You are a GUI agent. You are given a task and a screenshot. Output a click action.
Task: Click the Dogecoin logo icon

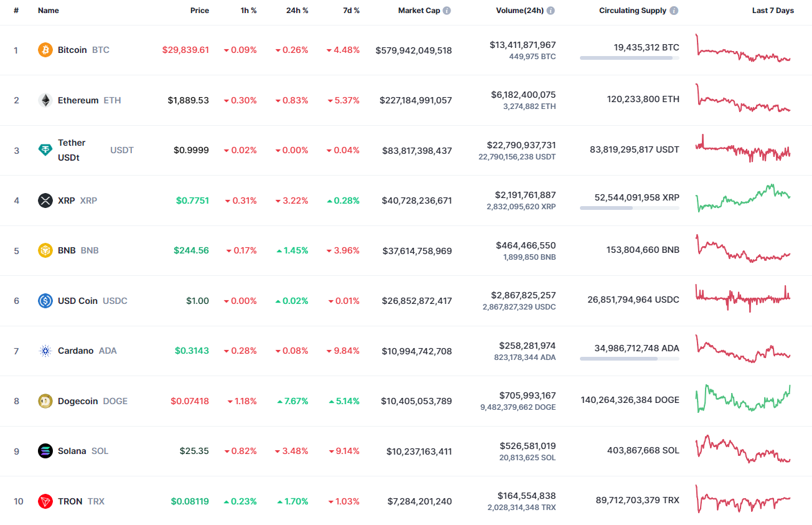pyautogui.click(x=45, y=401)
